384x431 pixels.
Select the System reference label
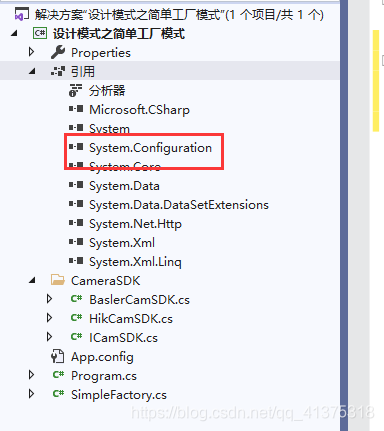109,129
